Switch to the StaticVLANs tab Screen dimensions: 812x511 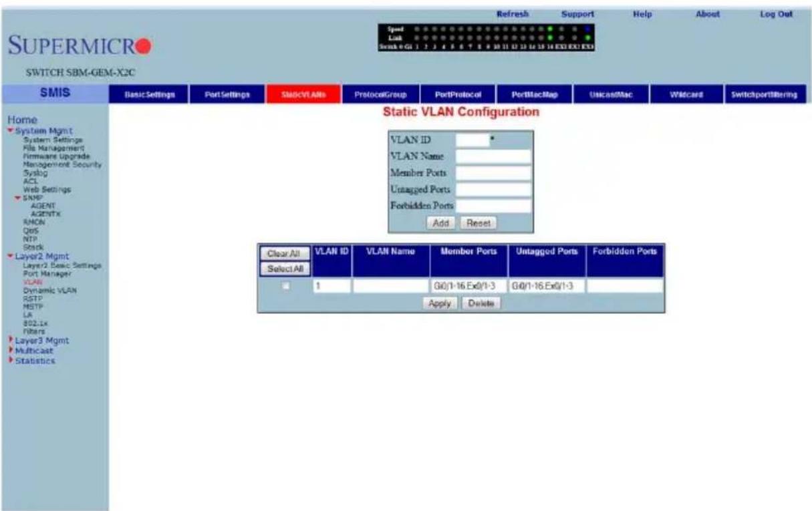303,95
